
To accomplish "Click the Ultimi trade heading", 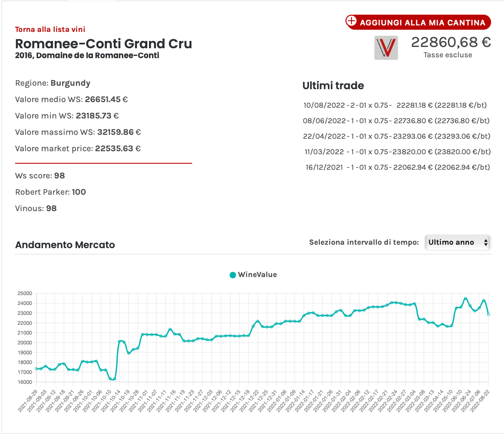I will (333, 86).
